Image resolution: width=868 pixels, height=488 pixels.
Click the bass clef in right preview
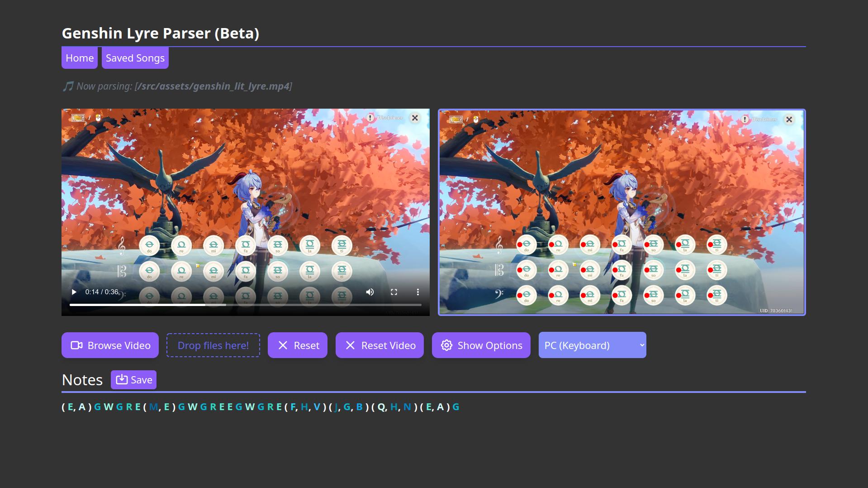[x=499, y=295]
